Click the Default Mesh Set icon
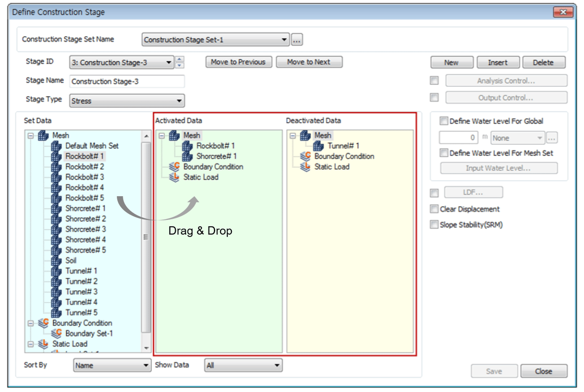Image resolution: width=584 pixels, height=392 pixels. pos(56,146)
